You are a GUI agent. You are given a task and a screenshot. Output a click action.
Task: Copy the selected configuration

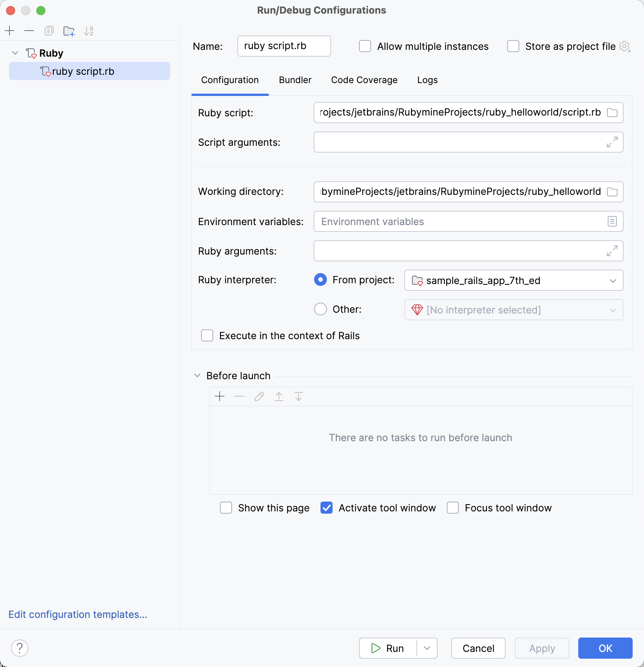pos(49,31)
